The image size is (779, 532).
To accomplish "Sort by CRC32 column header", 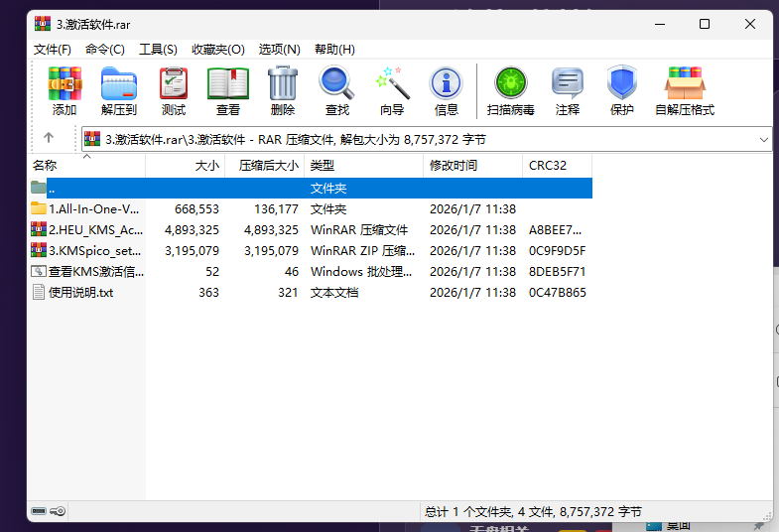I will coord(558,166).
